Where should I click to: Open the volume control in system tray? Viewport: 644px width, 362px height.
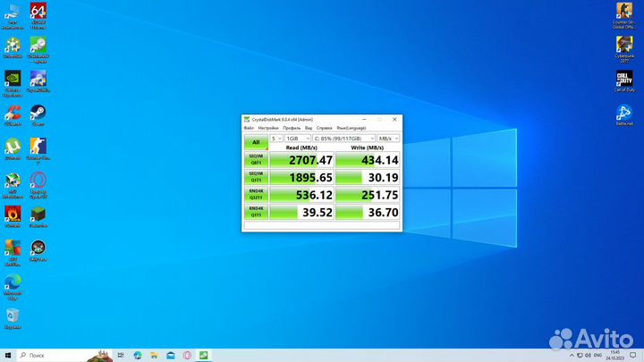tap(588, 356)
